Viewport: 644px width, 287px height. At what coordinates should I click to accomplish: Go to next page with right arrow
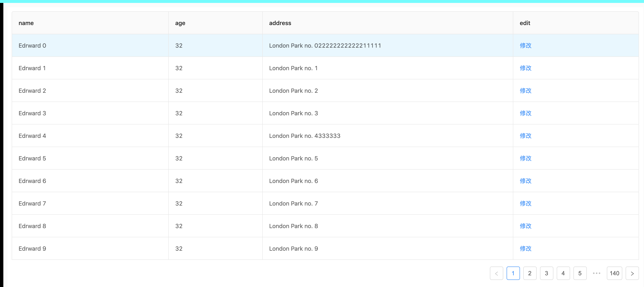632,273
